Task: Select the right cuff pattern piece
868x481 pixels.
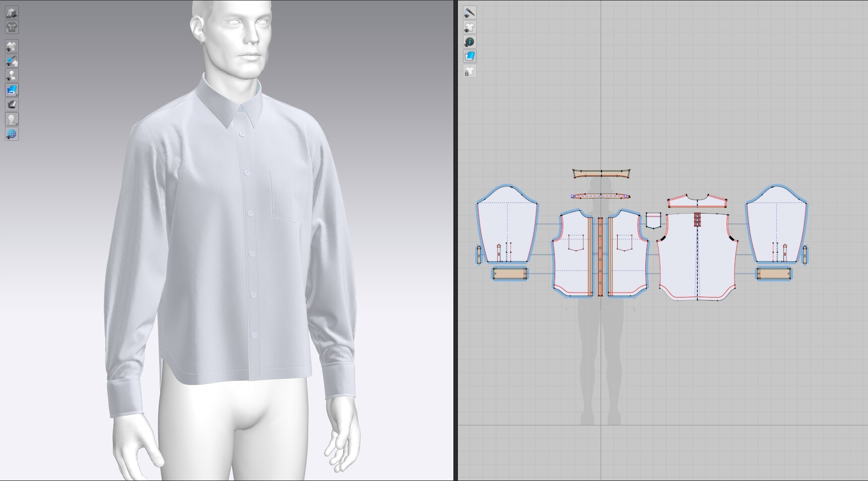Action: [774, 274]
